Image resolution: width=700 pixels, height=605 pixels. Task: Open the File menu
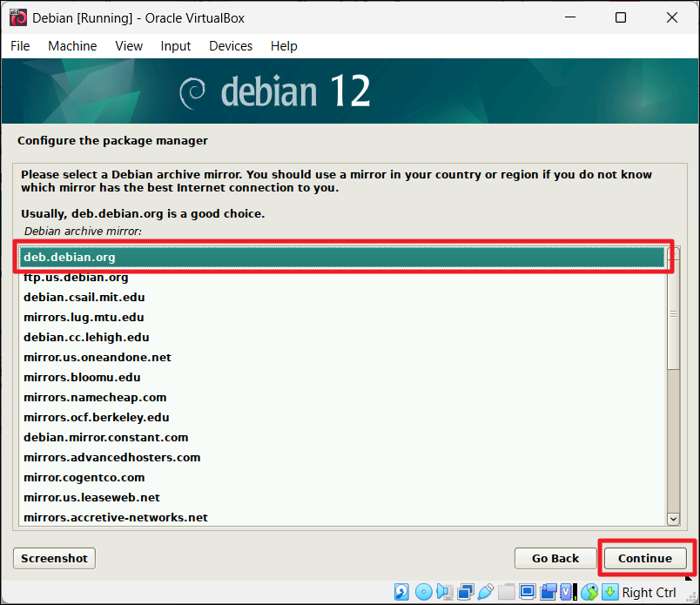coord(20,46)
